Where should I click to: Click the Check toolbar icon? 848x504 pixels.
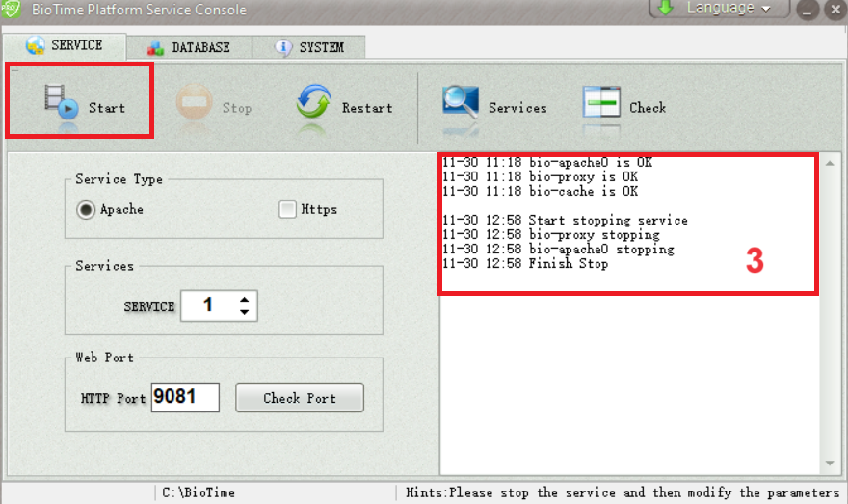click(601, 103)
